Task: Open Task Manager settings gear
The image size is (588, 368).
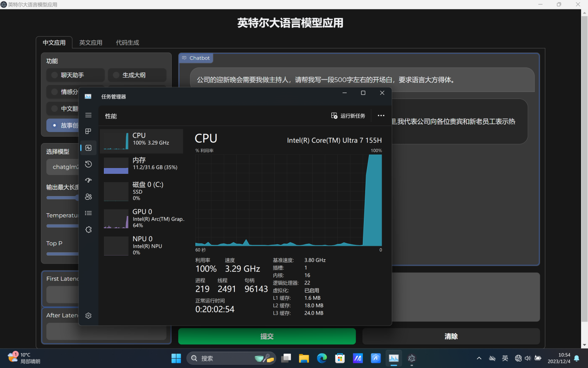Action: [88, 315]
